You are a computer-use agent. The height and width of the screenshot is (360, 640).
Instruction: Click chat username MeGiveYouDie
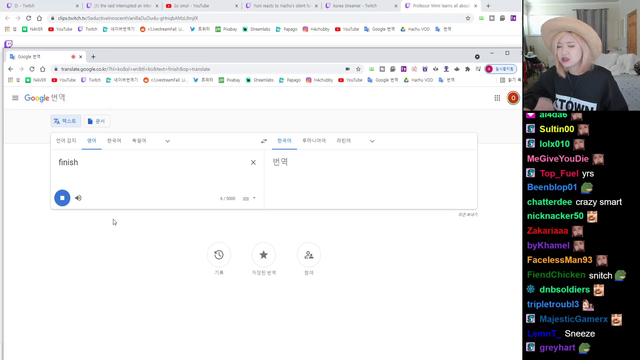click(558, 159)
